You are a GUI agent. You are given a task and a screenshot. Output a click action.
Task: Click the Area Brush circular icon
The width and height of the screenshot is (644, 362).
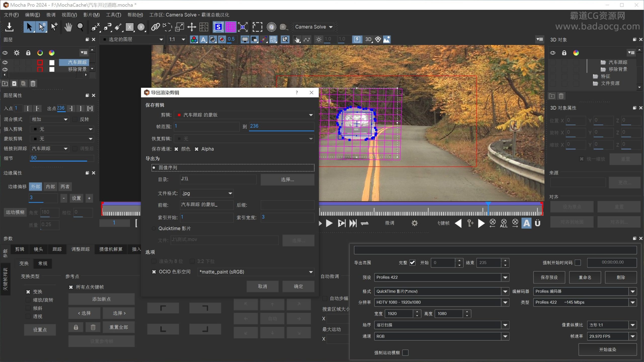[271, 27]
